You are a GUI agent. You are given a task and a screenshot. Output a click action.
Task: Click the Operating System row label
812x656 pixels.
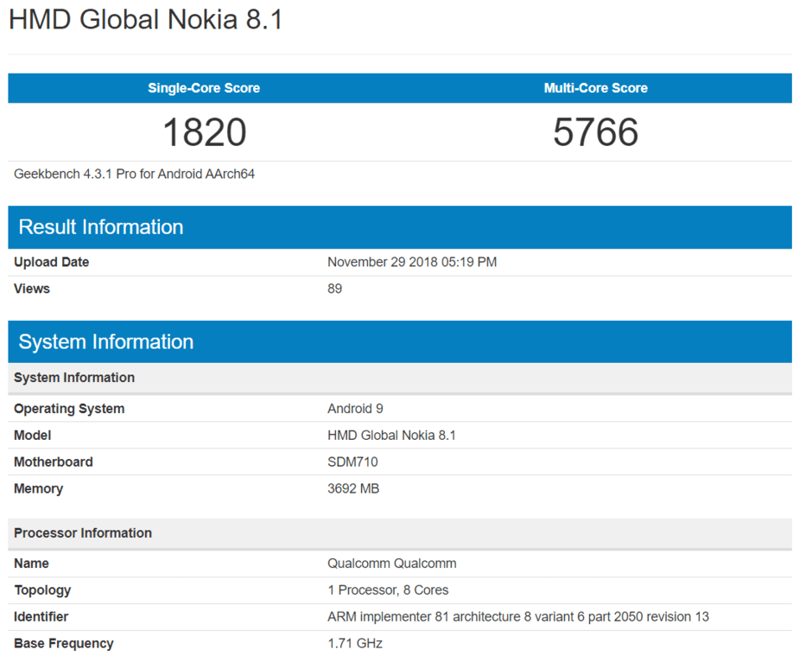coord(69,409)
